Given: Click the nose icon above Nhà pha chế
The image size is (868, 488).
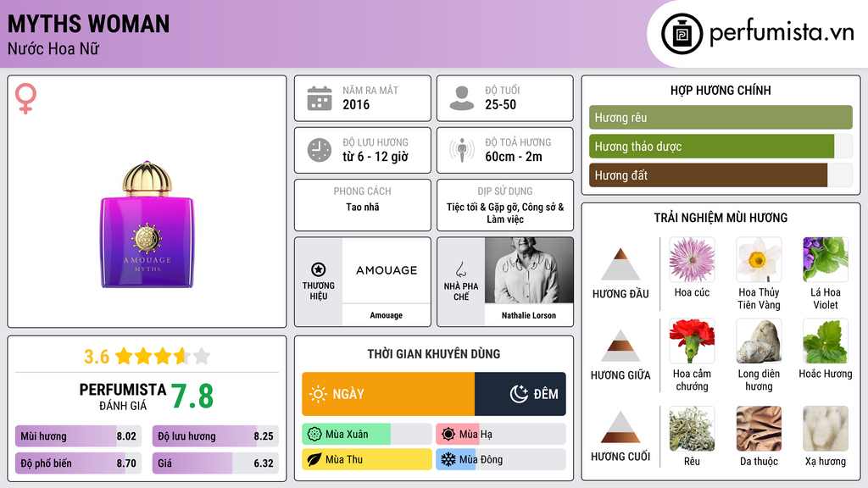Looking at the screenshot, I should (x=460, y=269).
